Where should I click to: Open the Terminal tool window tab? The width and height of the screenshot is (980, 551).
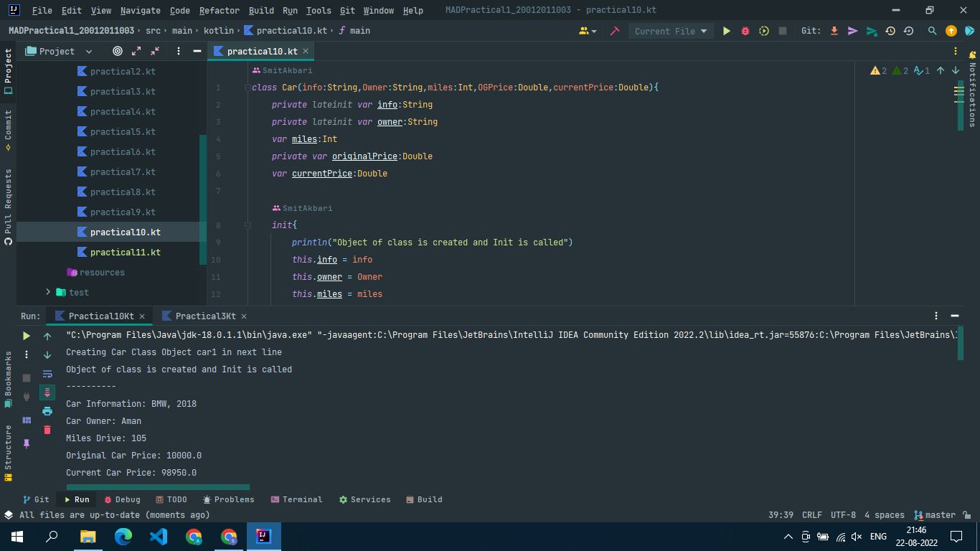[x=296, y=499]
